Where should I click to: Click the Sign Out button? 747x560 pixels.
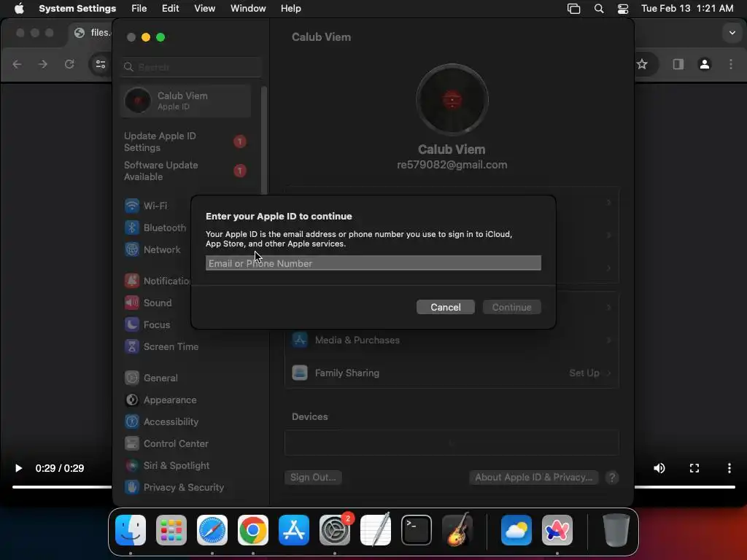tap(313, 477)
